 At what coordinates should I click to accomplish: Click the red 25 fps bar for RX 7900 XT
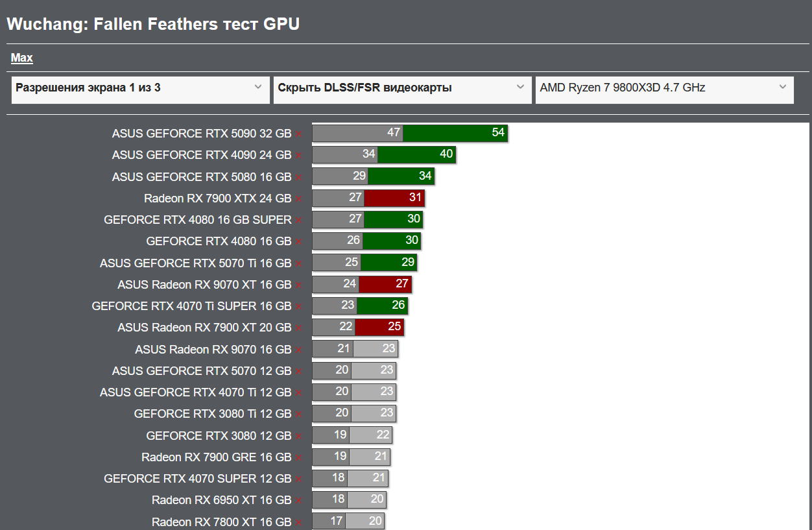click(x=379, y=327)
